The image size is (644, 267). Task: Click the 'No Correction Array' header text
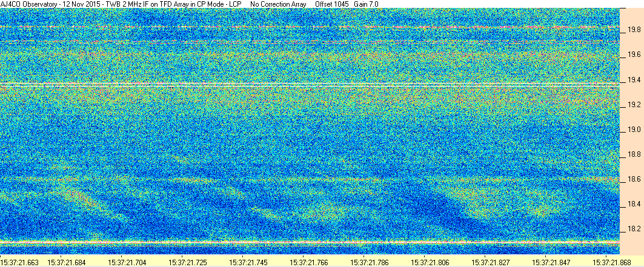tap(278, 4)
